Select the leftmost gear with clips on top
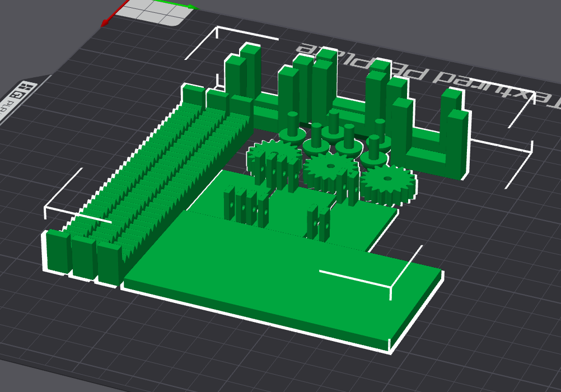The image size is (561, 392). pyautogui.click(x=275, y=157)
